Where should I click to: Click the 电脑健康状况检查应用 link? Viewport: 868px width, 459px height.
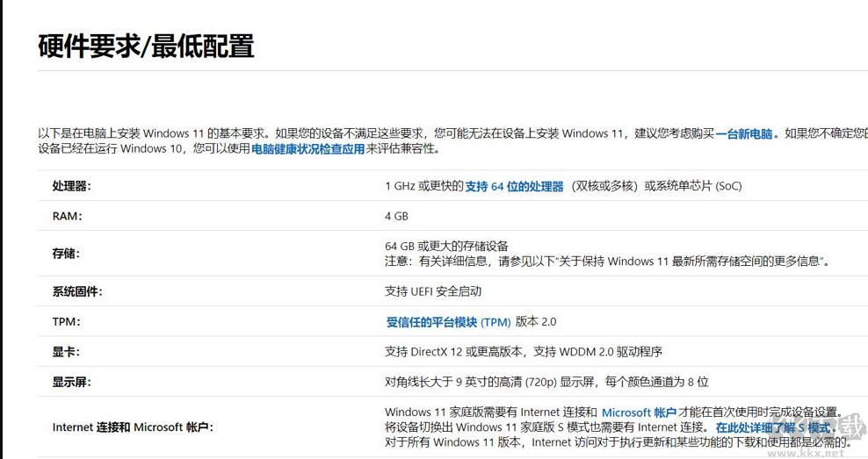[x=307, y=149]
